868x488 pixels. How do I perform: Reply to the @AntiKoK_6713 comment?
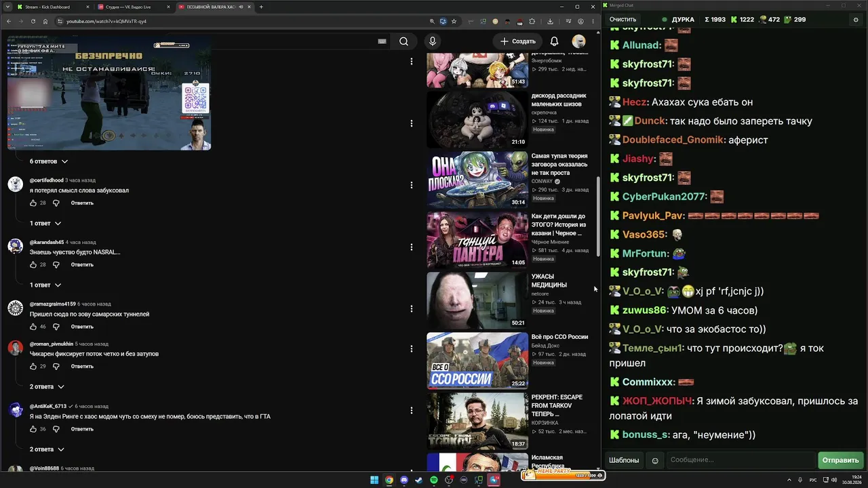click(82, 429)
